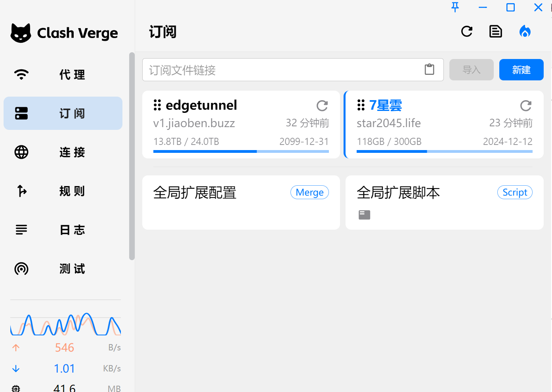The height and width of the screenshot is (392, 552).
Task: Click the v1.jiaoben.buzz text
Action: pyautogui.click(x=194, y=123)
